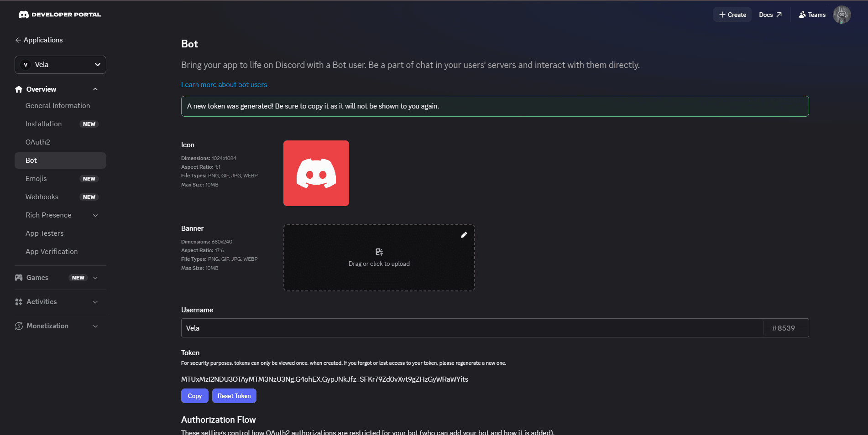
Task: Click the NEW badge beside Games
Action: (78, 278)
